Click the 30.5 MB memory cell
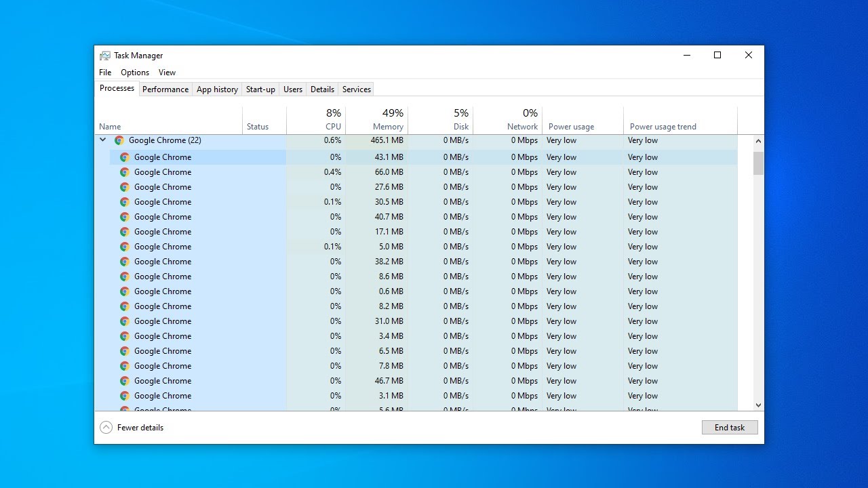The width and height of the screenshot is (868, 488). [x=376, y=202]
